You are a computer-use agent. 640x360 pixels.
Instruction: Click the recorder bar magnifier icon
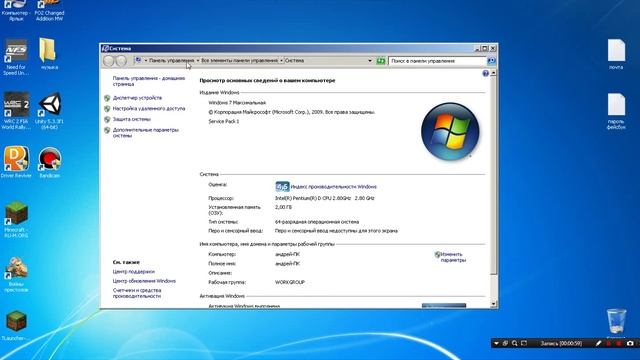pos(515,344)
